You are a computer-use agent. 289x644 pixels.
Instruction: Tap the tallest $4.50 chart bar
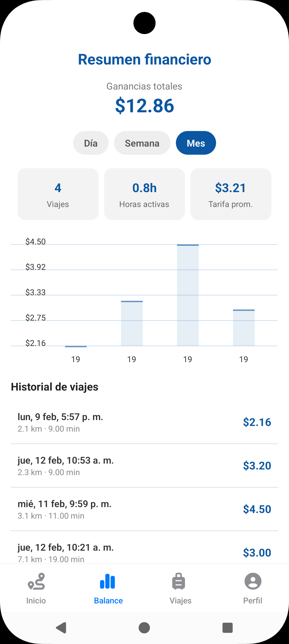188,295
